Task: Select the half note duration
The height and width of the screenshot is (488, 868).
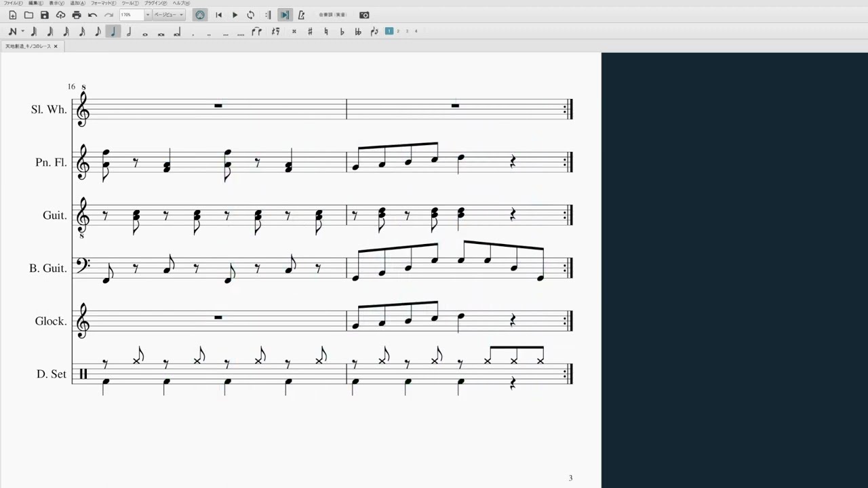Action: click(x=129, y=31)
